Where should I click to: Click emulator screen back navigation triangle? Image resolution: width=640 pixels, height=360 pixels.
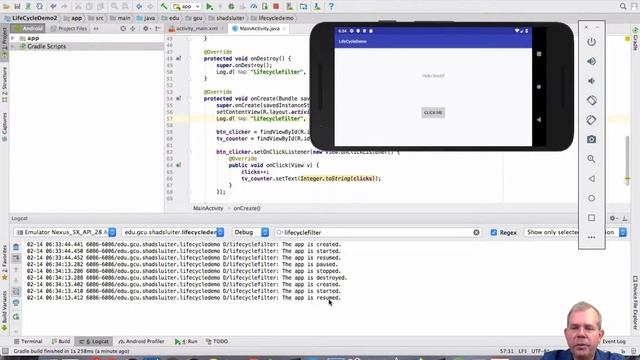point(539,120)
